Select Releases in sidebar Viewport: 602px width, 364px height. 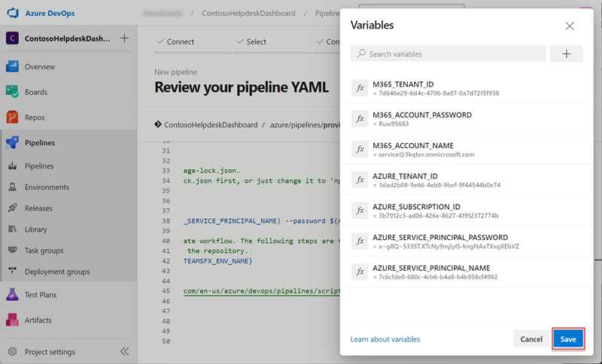[38, 208]
